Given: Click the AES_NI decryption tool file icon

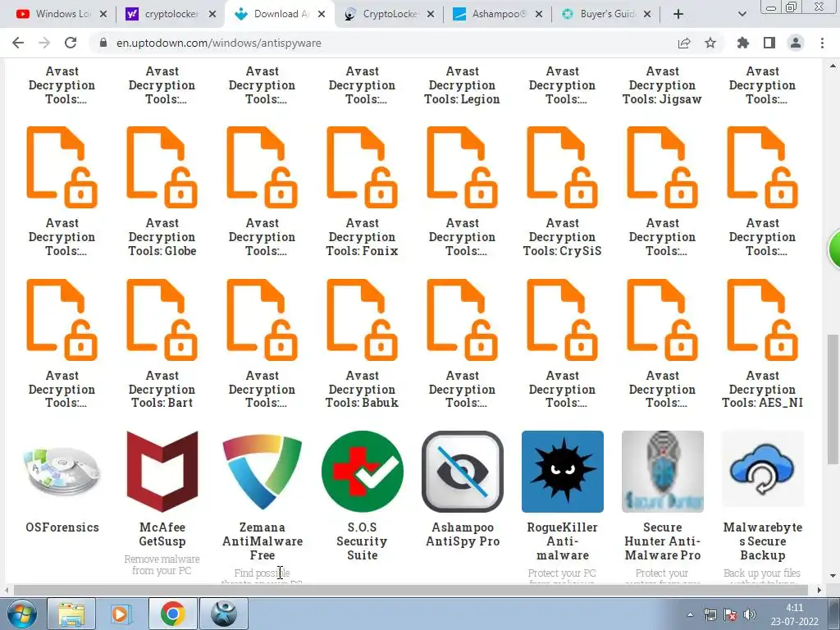Looking at the screenshot, I should (x=763, y=319).
